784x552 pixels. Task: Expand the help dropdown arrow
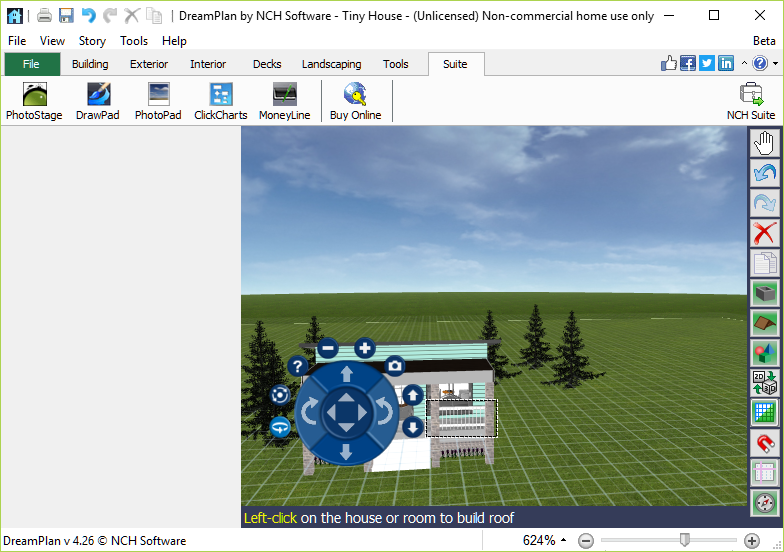(775, 64)
